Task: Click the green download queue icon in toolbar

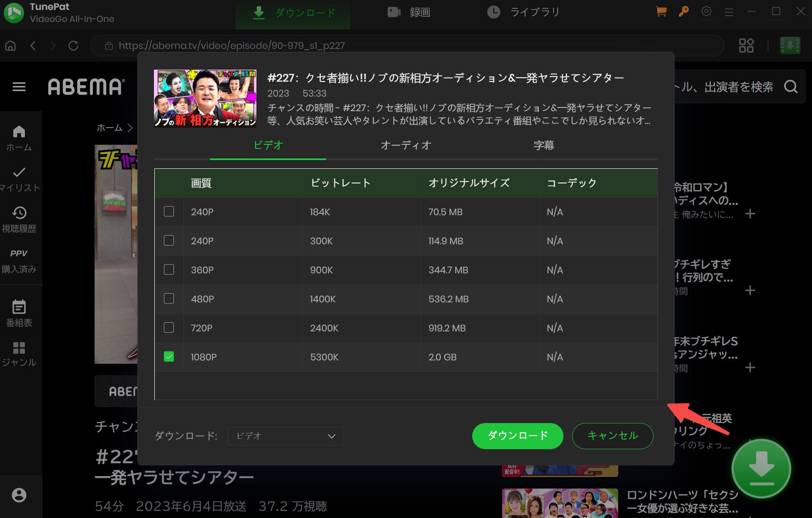Action: pyautogui.click(x=790, y=46)
